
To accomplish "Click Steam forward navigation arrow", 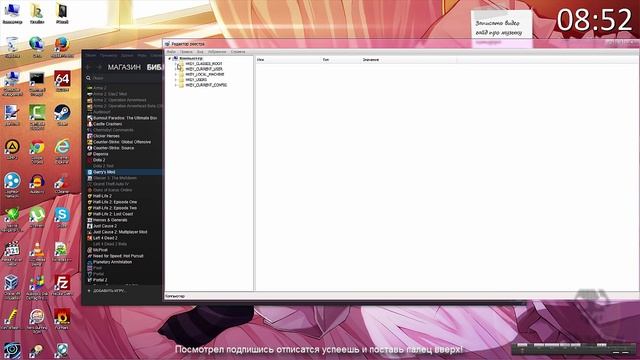I will [x=99, y=67].
